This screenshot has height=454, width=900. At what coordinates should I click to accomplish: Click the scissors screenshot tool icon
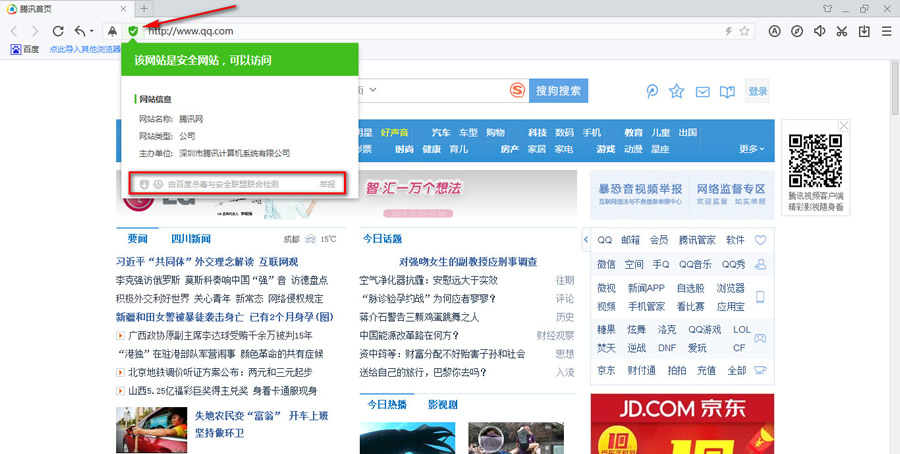click(x=841, y=31)
